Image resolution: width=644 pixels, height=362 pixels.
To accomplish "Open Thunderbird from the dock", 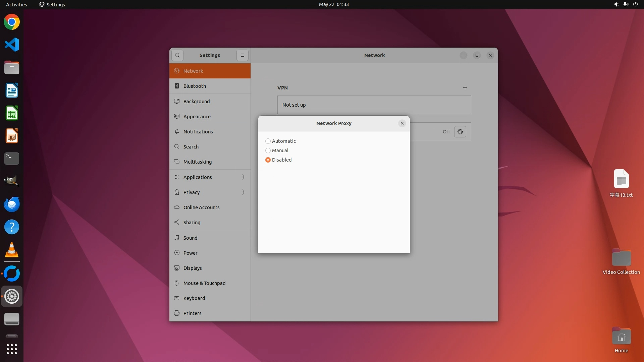I will coord(12,204).
